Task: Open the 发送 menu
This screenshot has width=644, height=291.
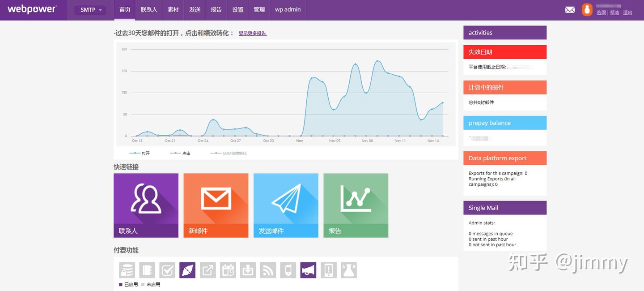Action: pos(195,10)
